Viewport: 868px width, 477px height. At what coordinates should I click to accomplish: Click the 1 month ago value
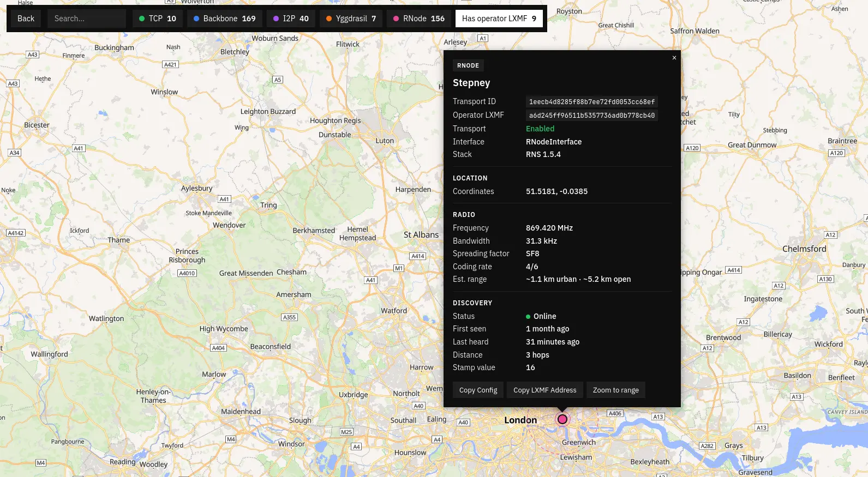pos(547,329)
